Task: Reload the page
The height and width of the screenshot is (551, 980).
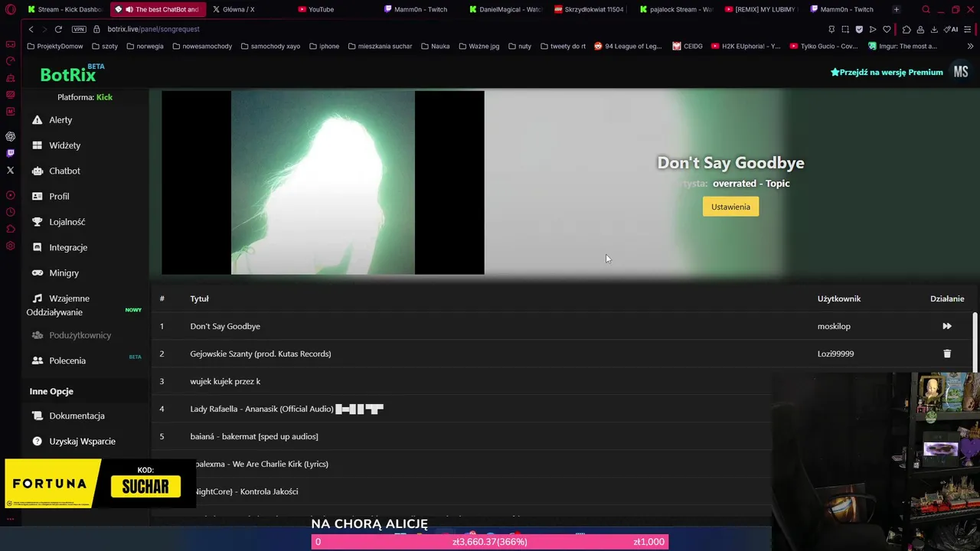Action: pos(58,29)
